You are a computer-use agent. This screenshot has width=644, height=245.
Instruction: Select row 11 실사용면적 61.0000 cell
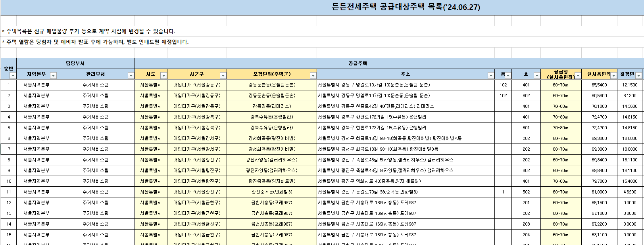point(599,192)
